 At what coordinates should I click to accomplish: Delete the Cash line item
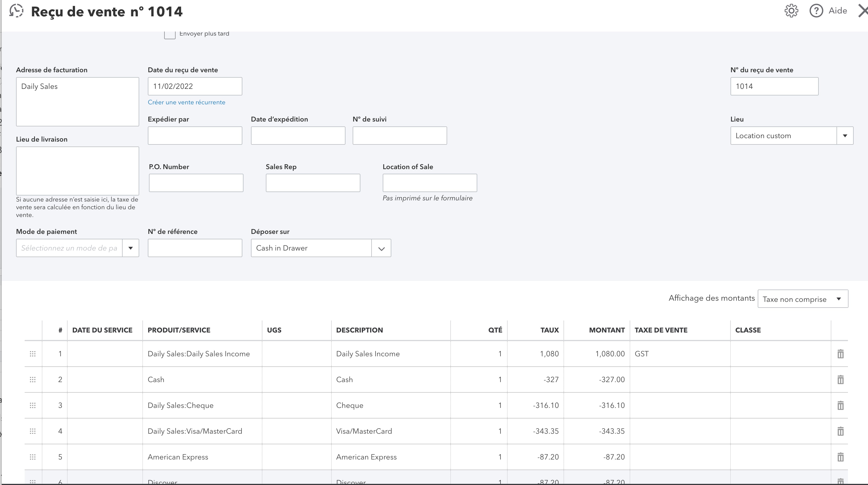pyautogui.click(x=840, y=380)
